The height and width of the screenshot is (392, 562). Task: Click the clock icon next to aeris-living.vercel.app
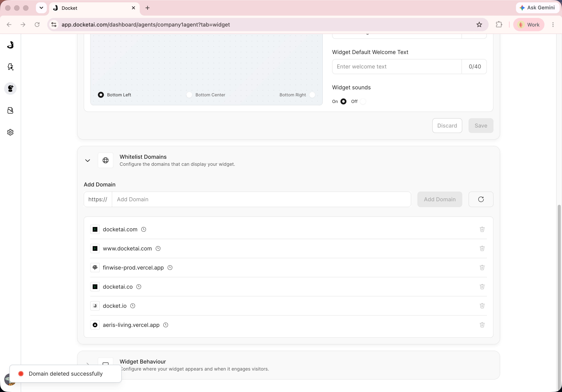click(x=166, y=325)
